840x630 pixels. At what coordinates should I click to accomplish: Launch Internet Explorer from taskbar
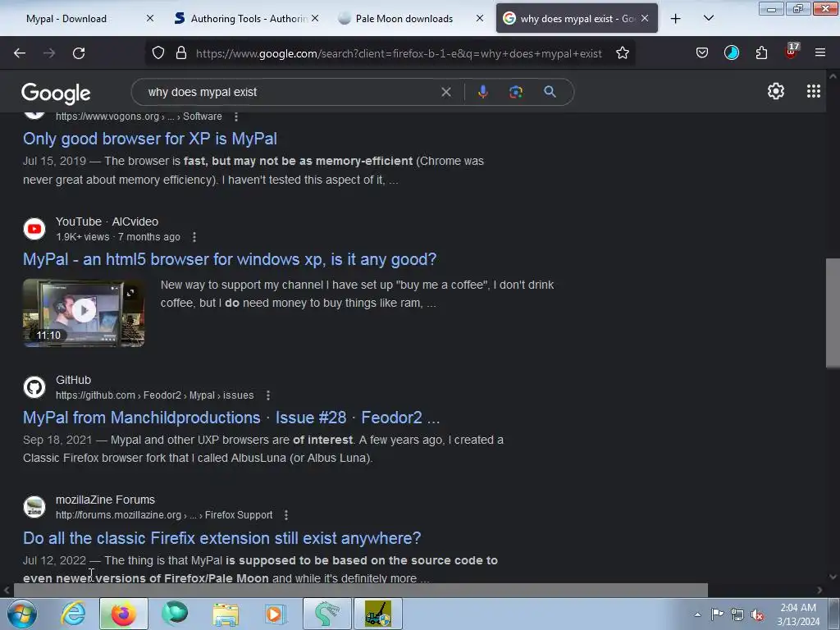point(73,614)
